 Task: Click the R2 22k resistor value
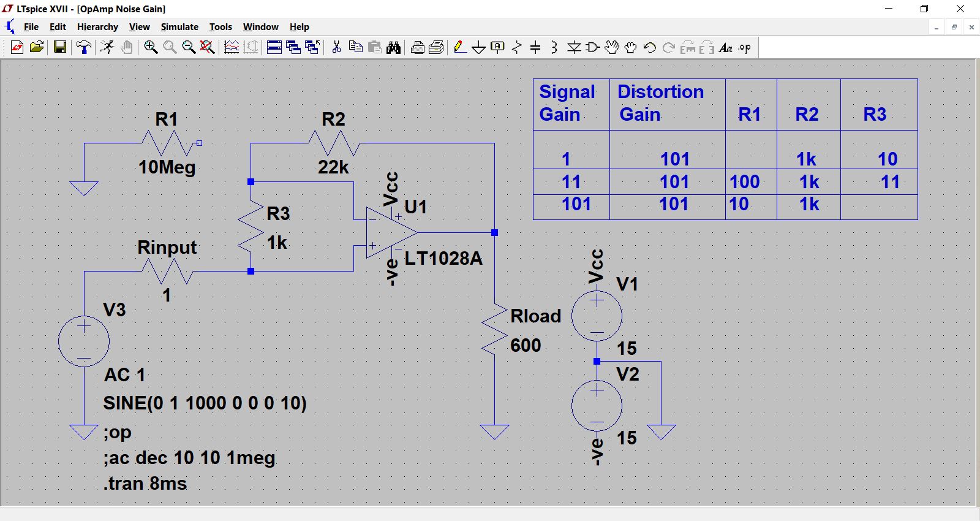pos(333,167)
